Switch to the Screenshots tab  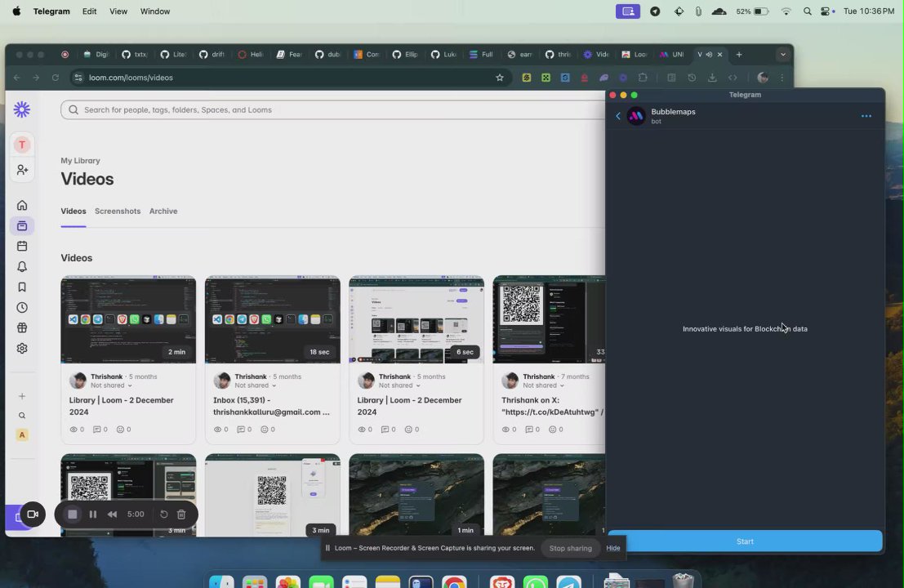click(118, 212)
